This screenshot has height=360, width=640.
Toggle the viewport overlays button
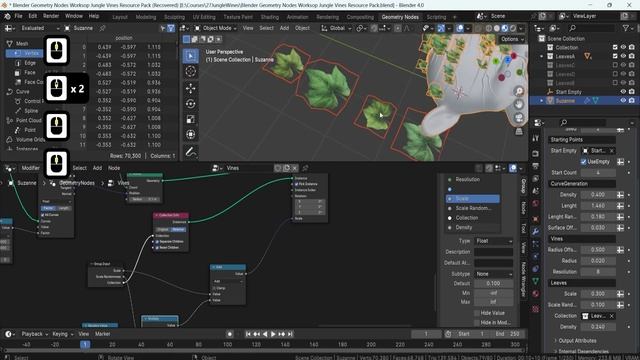coord(460,28)
